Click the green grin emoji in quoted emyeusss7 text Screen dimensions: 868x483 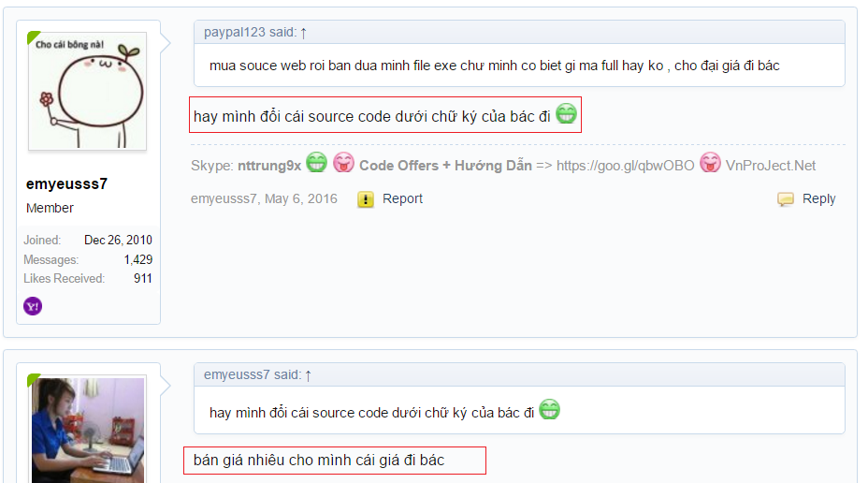coord(550,409)
